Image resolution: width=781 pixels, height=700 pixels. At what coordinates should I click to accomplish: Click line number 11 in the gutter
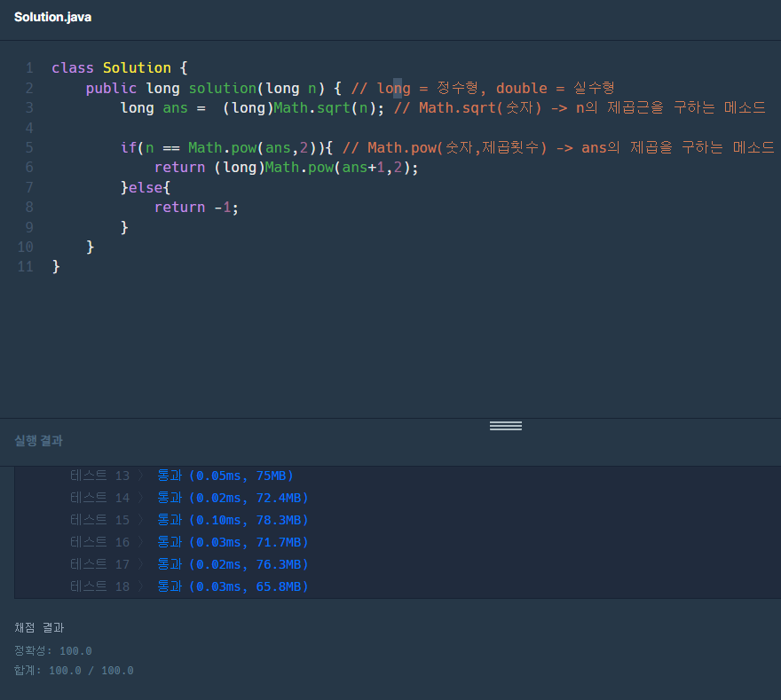pyautogui.click(x=26, y=267)
